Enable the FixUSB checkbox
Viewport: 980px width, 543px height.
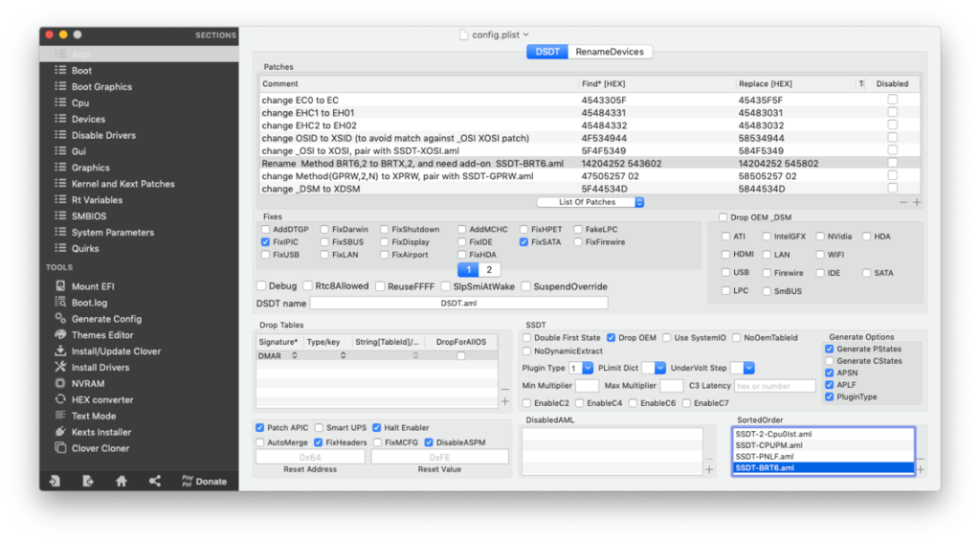[x=265, y=256]
